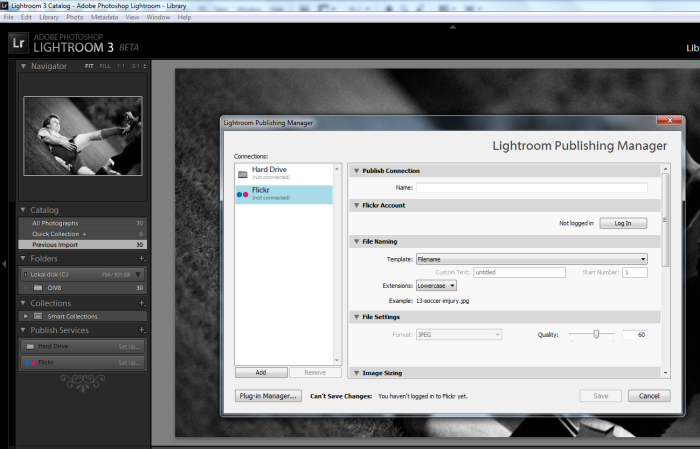
Task: Expand the Image Sizing section
Action: point(356,373)
